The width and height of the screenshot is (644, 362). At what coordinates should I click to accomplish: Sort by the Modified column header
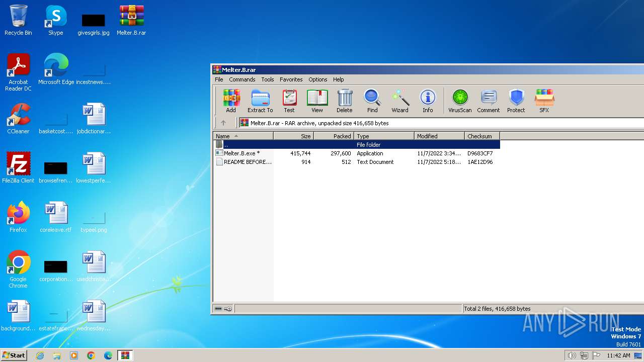[440, 136]
